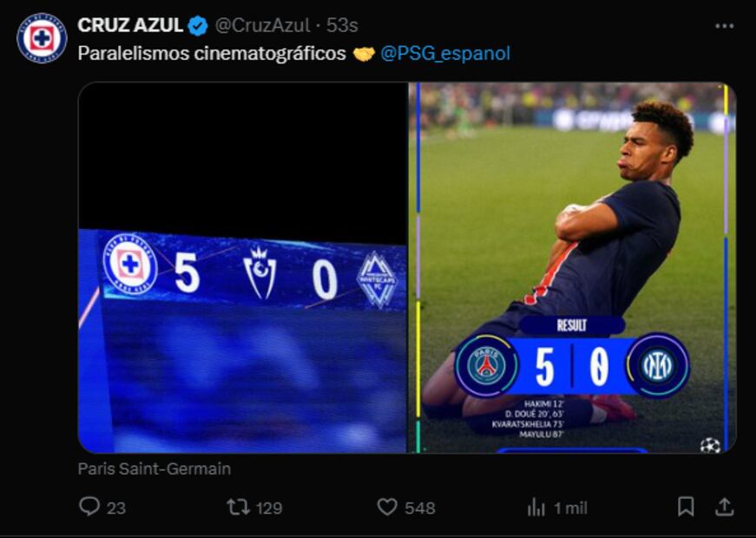Retweet the Cruz Azul post

click(238, 507)
